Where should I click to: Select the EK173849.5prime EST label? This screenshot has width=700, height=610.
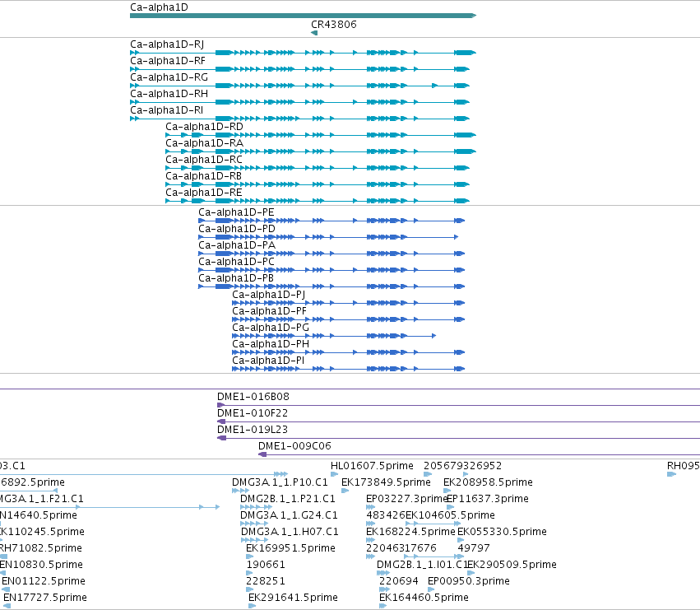point(386,482)
